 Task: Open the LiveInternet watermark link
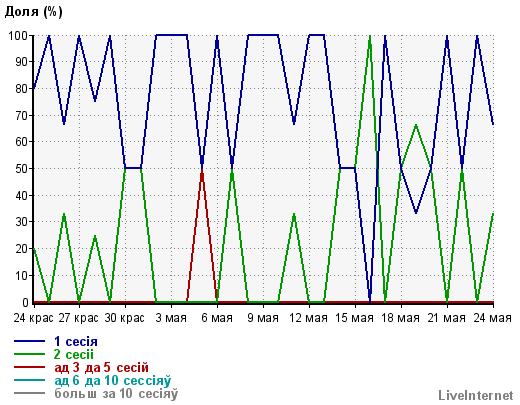point(476,395)
